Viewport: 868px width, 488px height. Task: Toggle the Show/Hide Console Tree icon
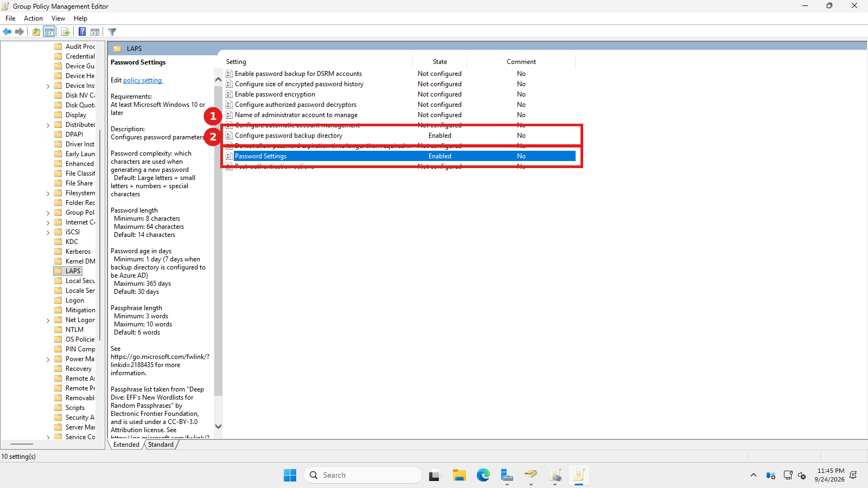click(x=49, y=31)
